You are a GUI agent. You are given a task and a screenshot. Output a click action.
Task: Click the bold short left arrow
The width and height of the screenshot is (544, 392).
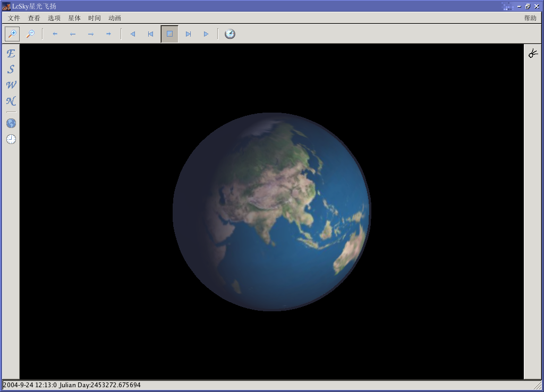click(x=55, y=33)
